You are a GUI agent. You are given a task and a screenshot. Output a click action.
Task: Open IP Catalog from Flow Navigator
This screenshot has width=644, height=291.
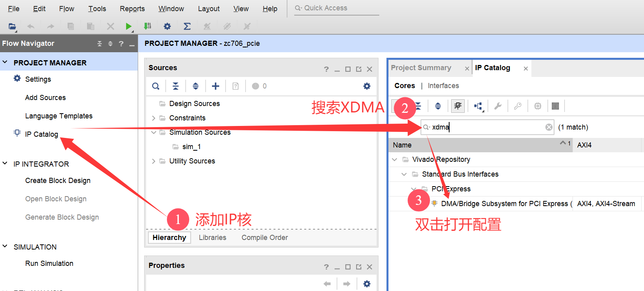point(42,134)
